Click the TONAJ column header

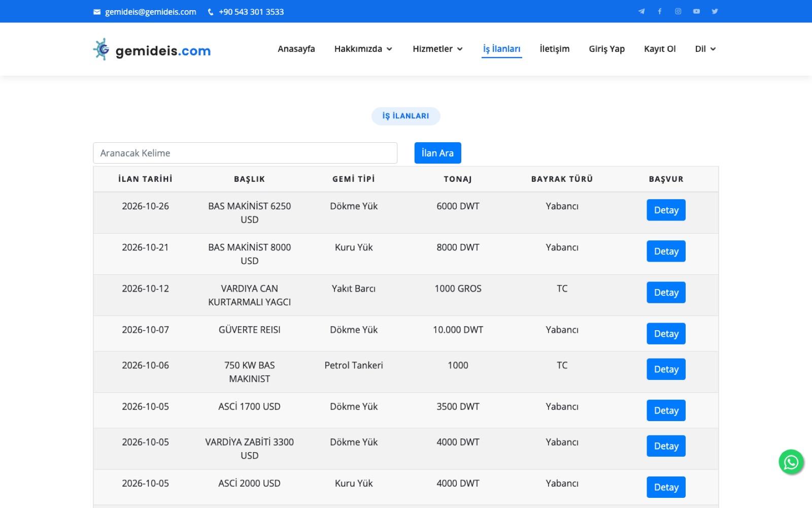[458, 179]
